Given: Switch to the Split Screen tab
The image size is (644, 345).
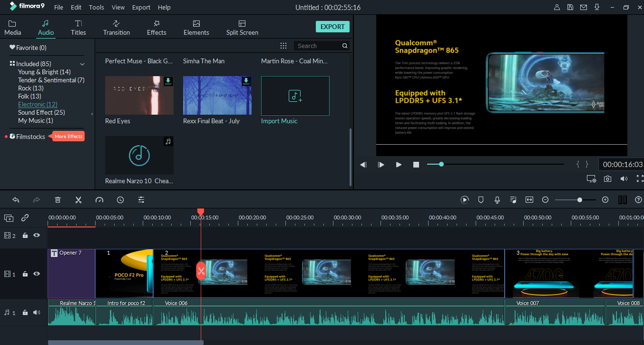Looking at the screenshot, I should tap(242, 28).
